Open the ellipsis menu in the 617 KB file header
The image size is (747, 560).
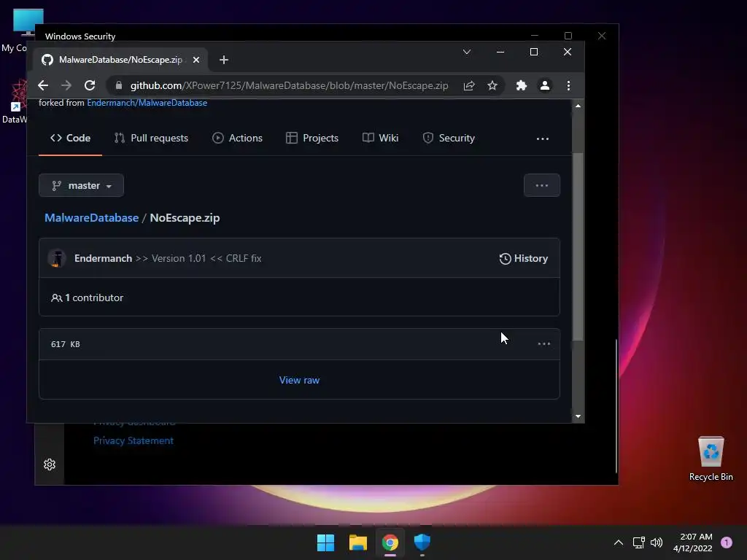pyautogui.click(x=544, y=344)
